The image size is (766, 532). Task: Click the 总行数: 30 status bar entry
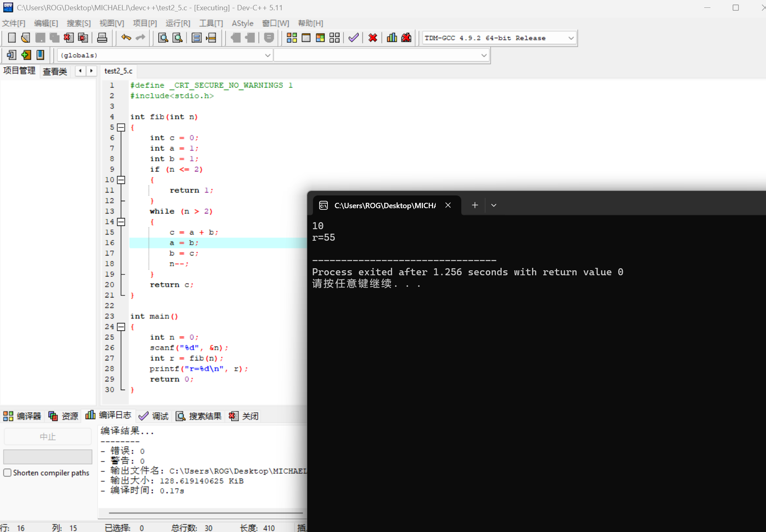[192, 528]
